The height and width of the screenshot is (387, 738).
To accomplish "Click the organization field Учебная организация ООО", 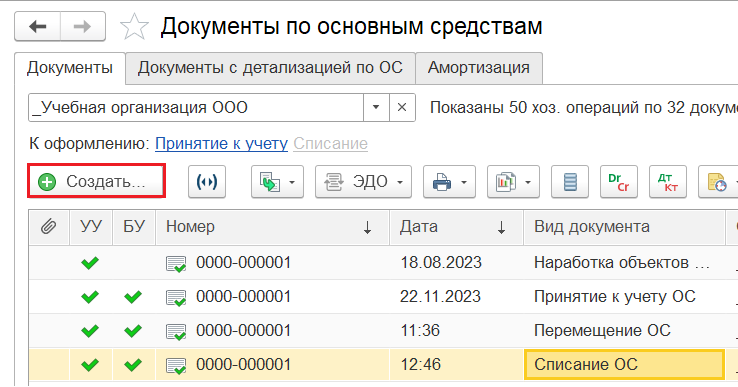I will tap(196, 108).
